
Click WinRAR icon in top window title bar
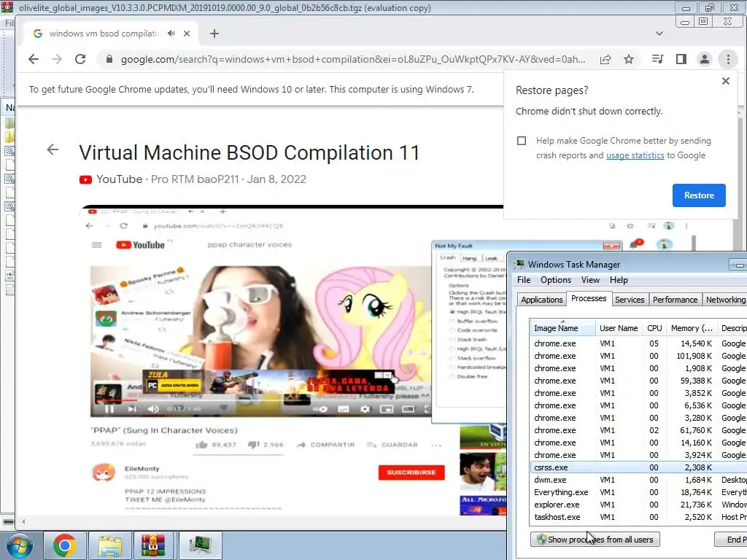click(x=7, y=7)
